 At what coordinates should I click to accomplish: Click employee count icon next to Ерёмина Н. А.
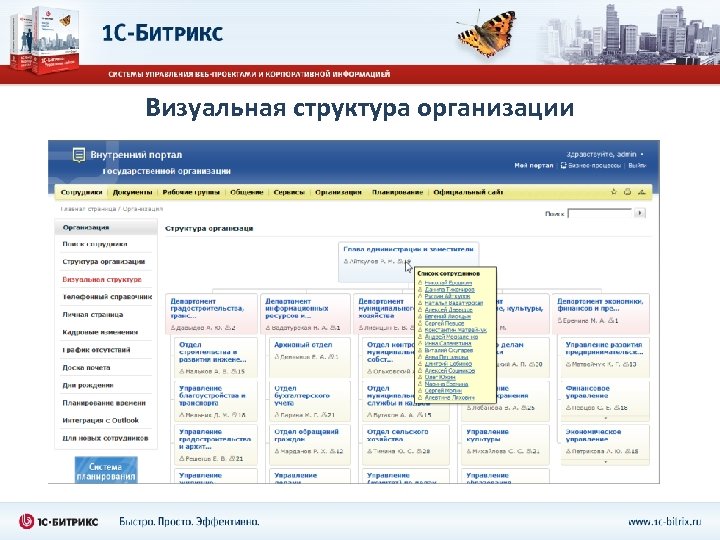coord(611,321)
